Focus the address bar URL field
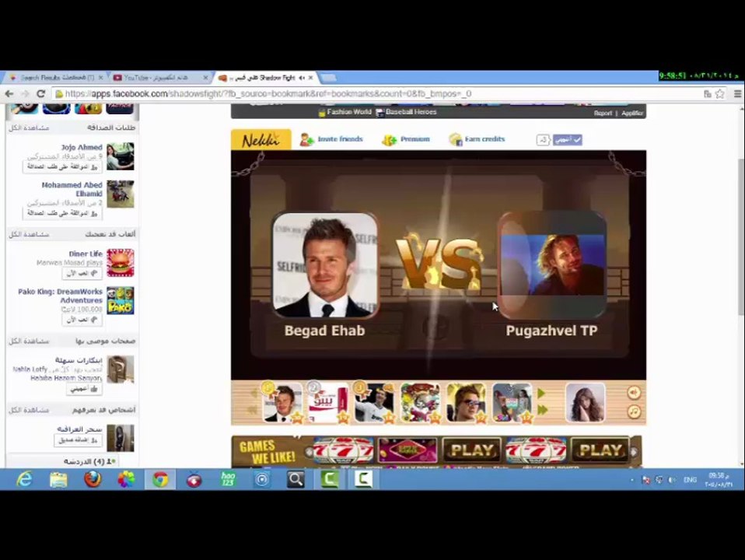 [x=376, y=93]
